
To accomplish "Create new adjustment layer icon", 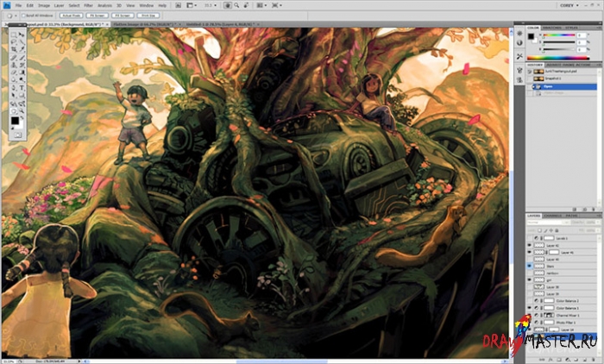I will pyautogui.click(x=568, y=359).
